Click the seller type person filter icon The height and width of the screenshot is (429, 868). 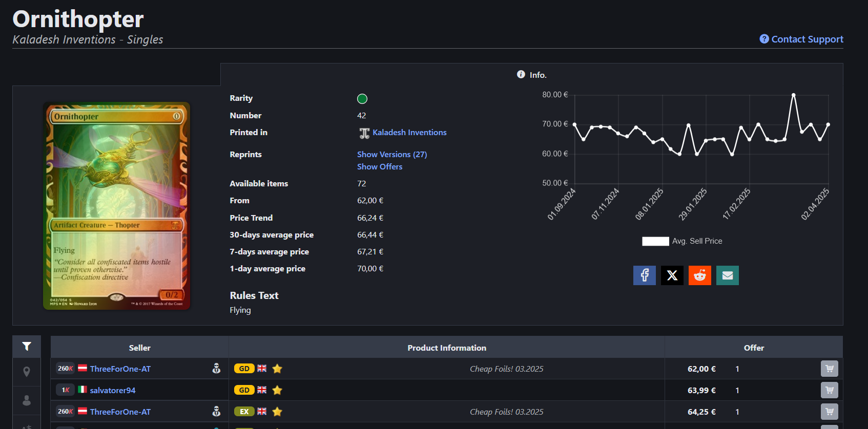[27, 400]
